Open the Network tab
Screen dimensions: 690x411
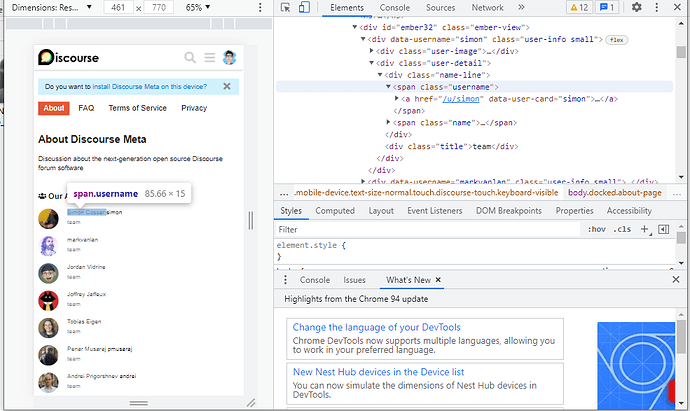tap(487, 7)
